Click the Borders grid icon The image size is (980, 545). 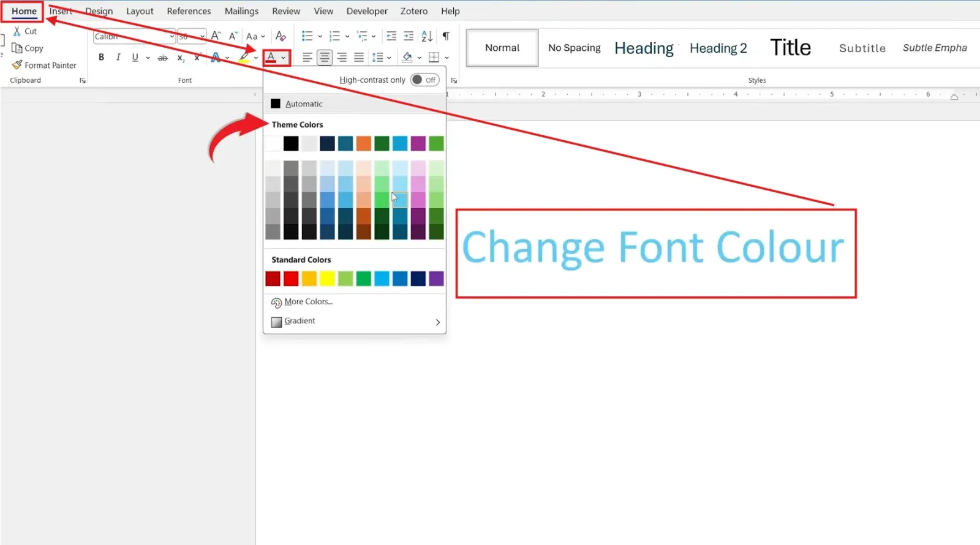(434, 58)
